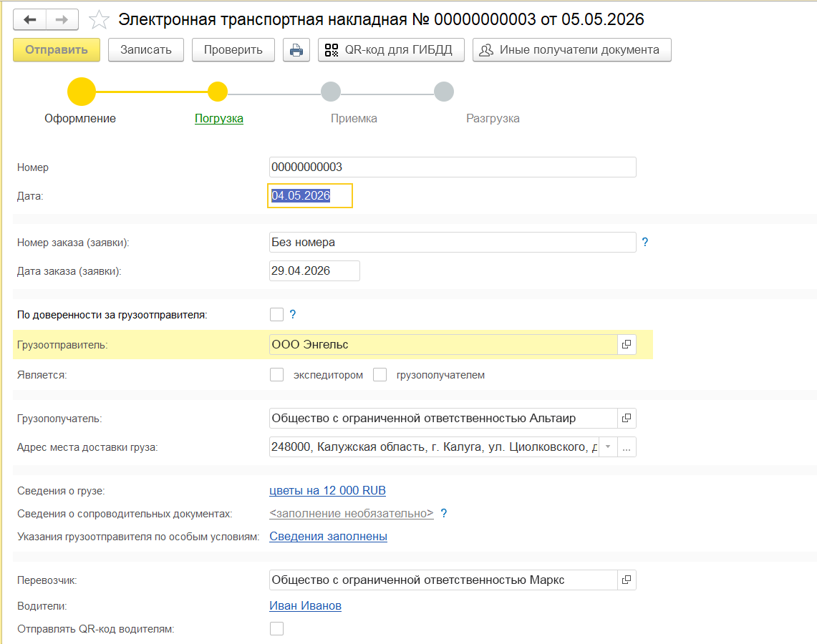Open cargo details link цветы на 12 000 RUB
The height and width of the screenshot is (644, 817).
pos(327,490)
